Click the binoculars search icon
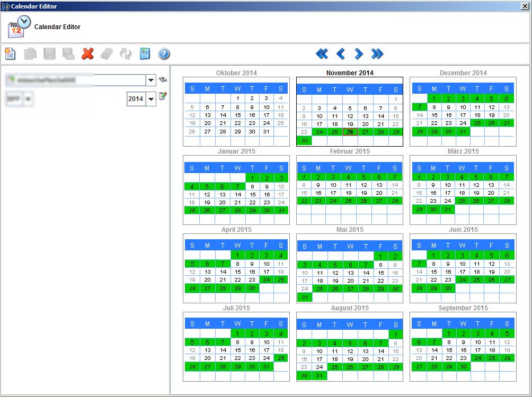The width and height of the screenshot is (532, 397). 163,79
